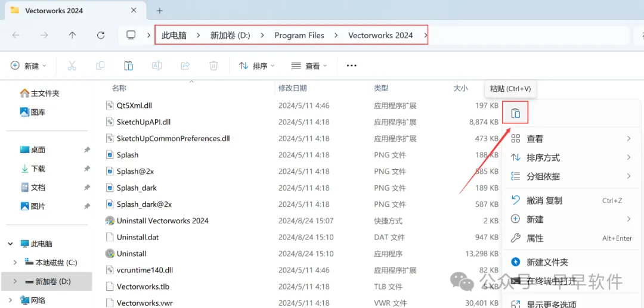Open a new tab with plus button

click(x=160, y=11)
